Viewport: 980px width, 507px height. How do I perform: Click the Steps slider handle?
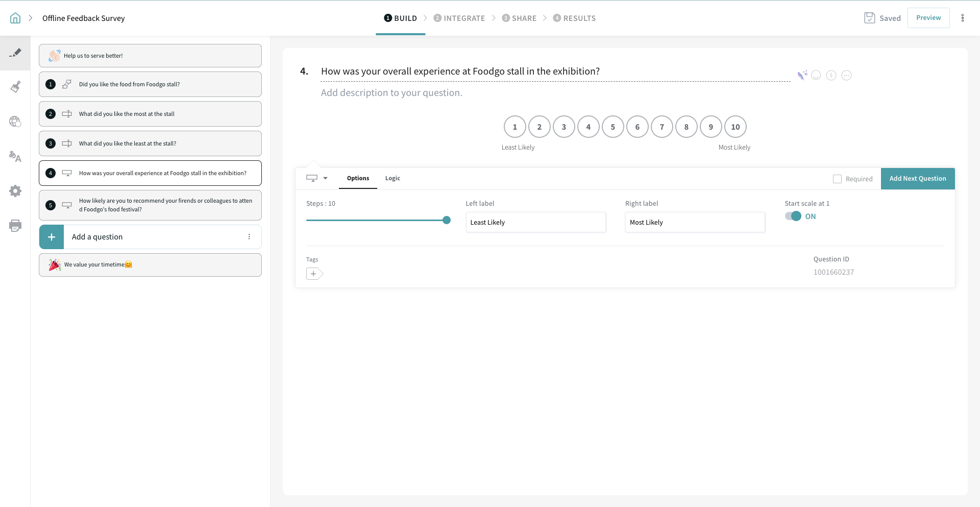pos(447,220)
